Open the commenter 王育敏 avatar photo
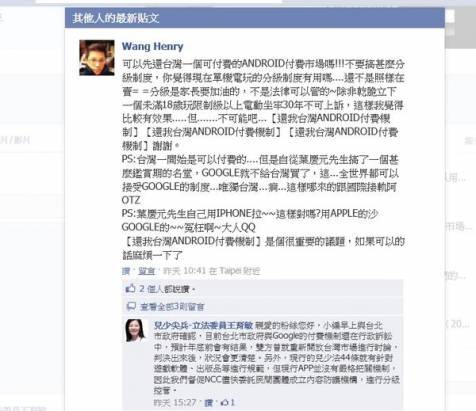The width and height of the screenshot is (476, 411). click(135, 330)
